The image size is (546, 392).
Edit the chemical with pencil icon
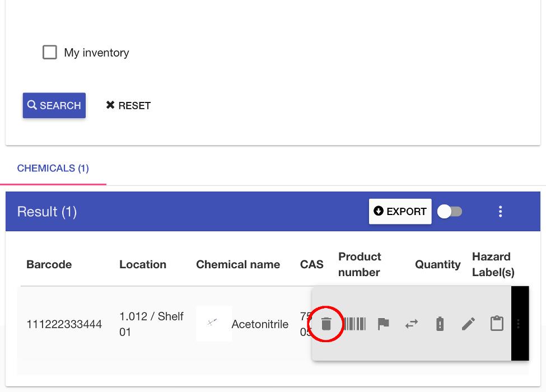coord(468,324)
